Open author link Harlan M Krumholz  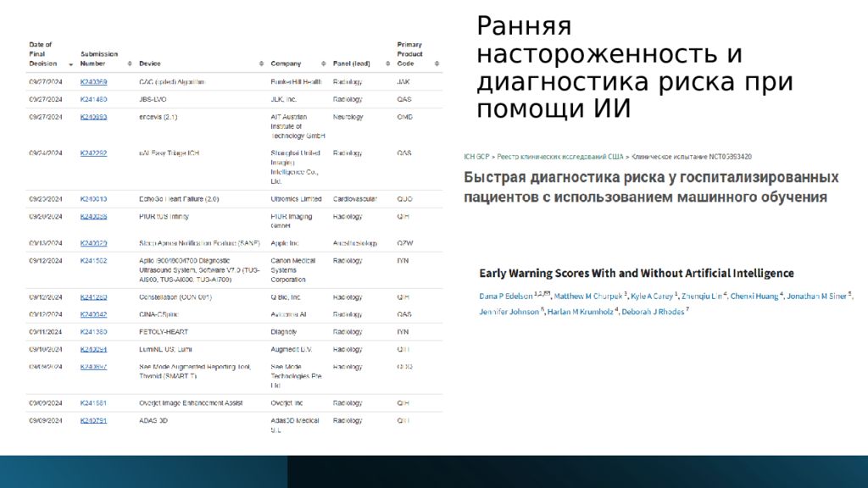pos(582,312)
